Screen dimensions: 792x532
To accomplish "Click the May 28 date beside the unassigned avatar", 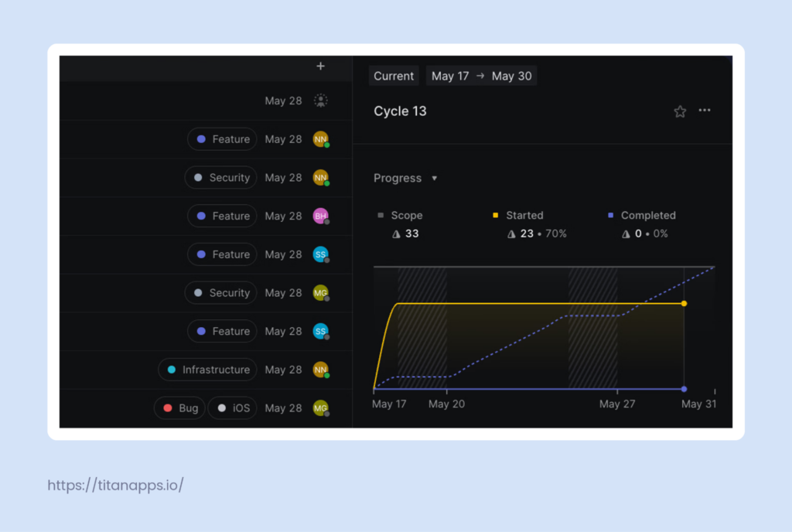I will coord(283,101).
